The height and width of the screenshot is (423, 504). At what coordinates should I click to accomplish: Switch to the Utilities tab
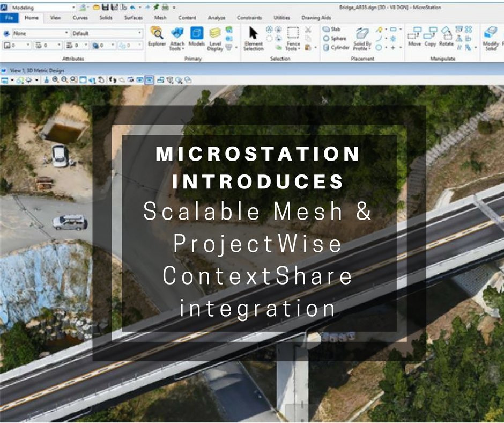coord(281,18)
